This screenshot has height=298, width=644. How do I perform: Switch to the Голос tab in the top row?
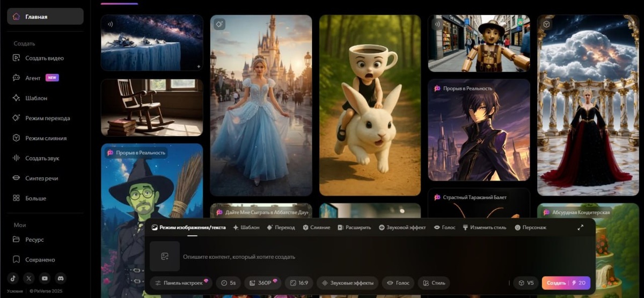coord(444,227)
